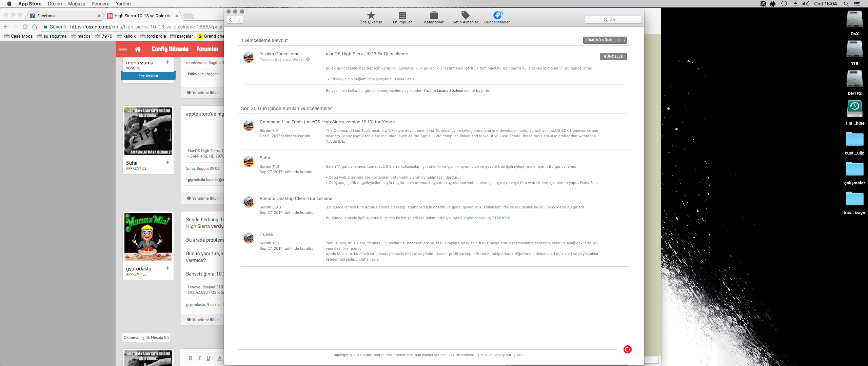Click the Turkey flag region icon
The image size is (868, 366).
(627, 349)
